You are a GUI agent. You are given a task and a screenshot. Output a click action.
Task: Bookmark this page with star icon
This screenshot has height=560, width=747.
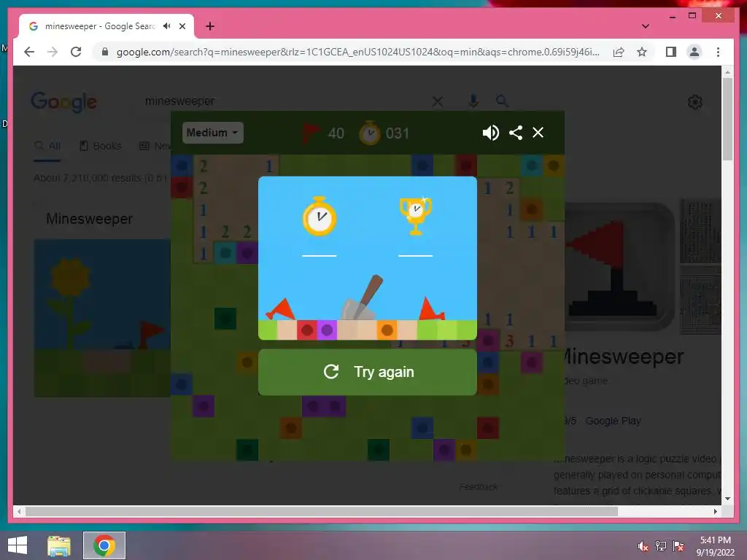[642, 52]
